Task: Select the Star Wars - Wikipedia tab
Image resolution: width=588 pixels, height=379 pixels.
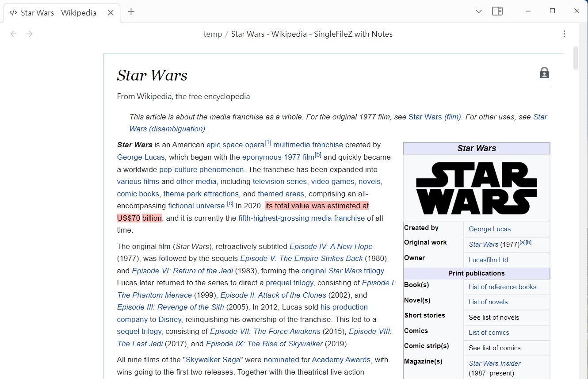Action: [x=61, y=13]
